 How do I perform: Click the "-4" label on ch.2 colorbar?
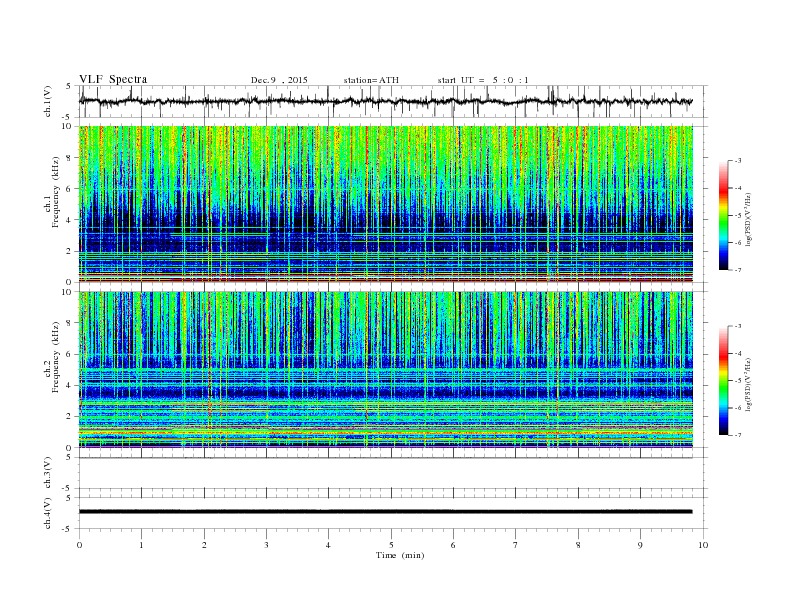click(738, 353)
